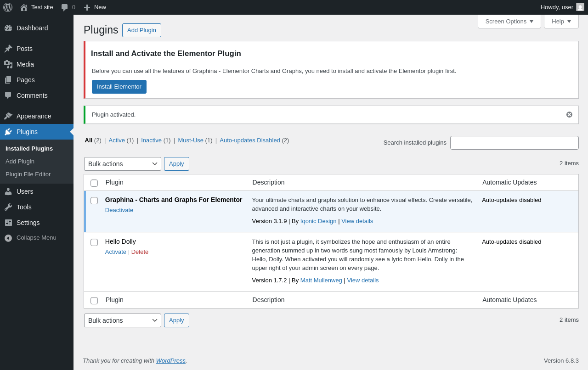Click the comments bubble icon in admin bar
Image resolution: width=588 pixels, height=370 pixels.
click(65, 7)
